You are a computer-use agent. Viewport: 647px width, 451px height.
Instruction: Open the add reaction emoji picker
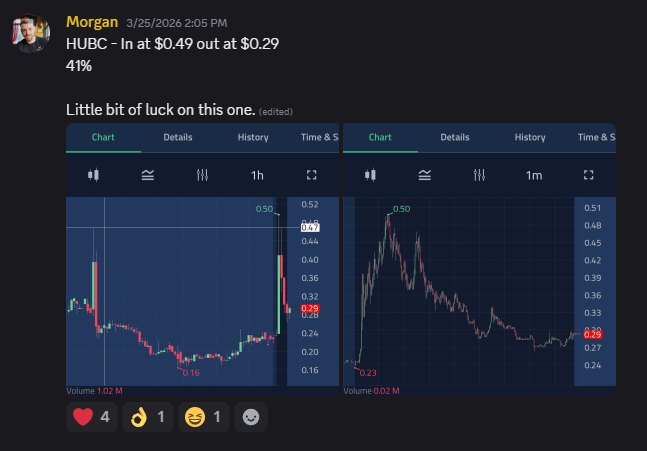(251, 417)
